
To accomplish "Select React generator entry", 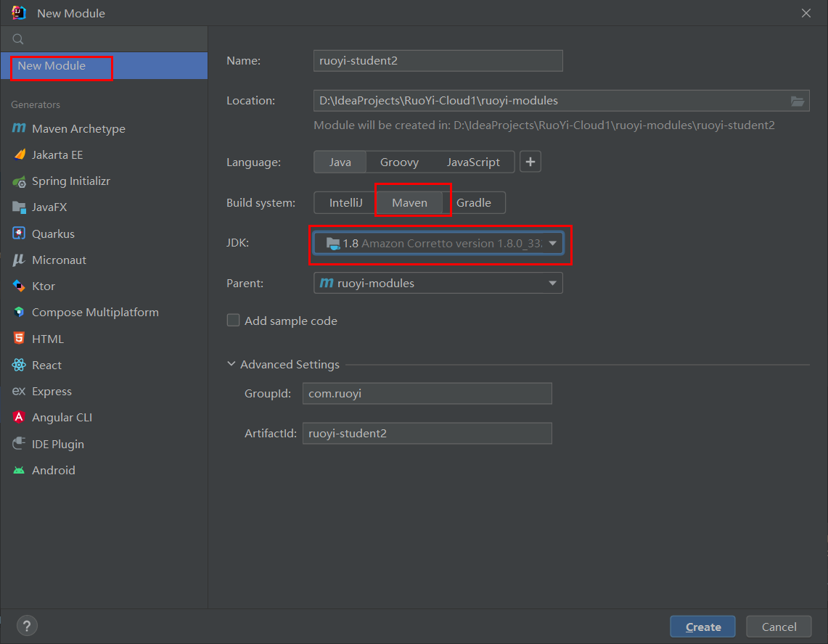I will (x=104, y=366).
